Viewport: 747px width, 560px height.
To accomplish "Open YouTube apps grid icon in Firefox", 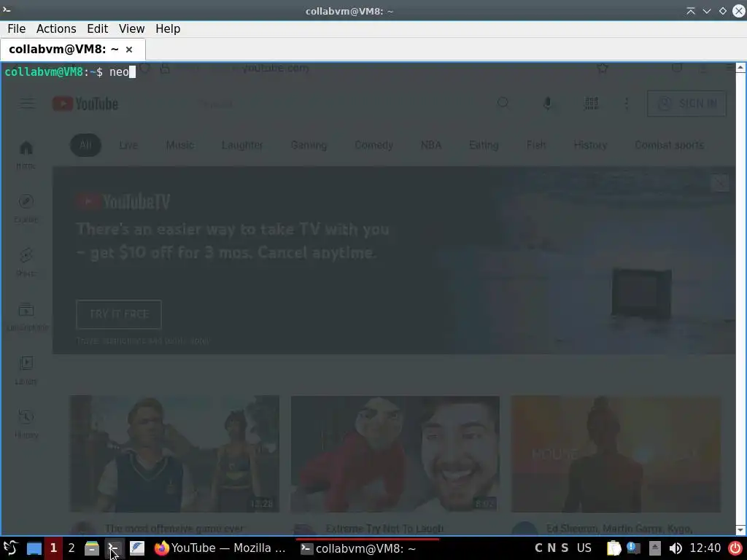I will click(591, 104).
